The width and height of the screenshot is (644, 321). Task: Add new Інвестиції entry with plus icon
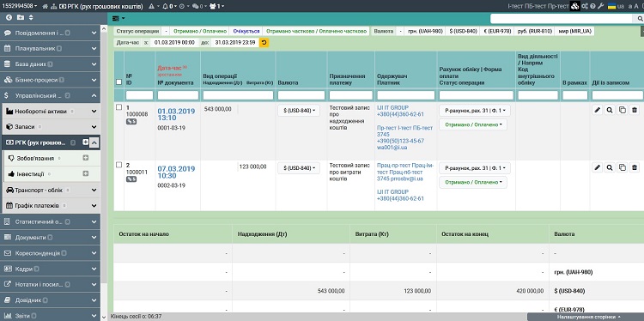[x=85, y=173]
